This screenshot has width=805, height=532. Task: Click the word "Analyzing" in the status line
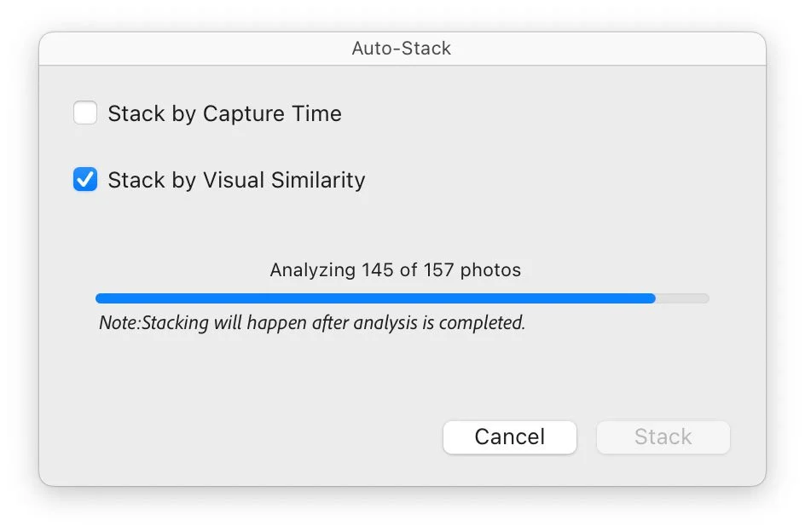[312, 270]
